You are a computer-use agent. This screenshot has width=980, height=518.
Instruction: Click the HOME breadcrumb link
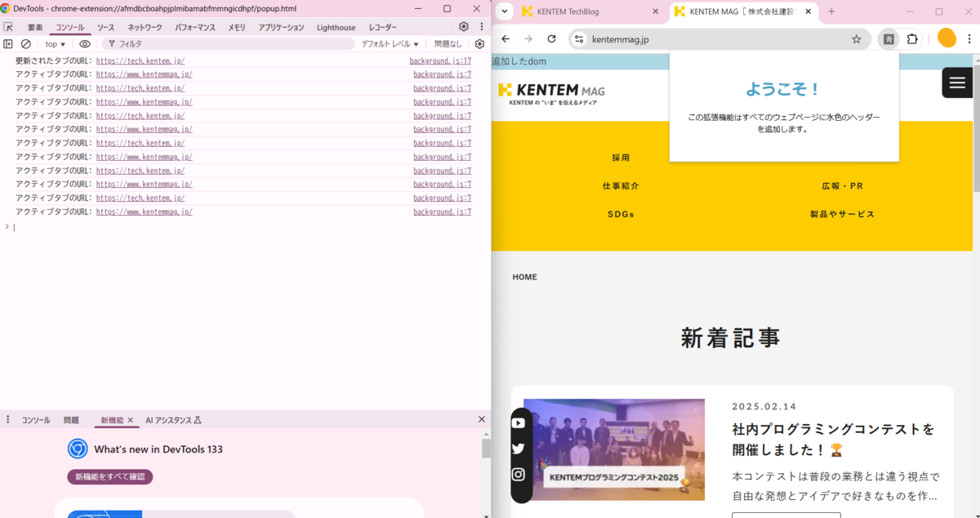(525, 277)
